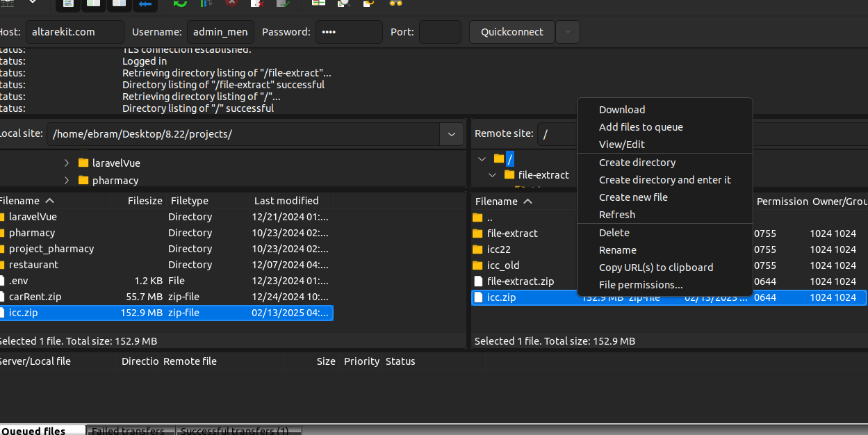
Task: Open the Quickconnect history dropdown arrow
Action: click(x=568, y=32)
